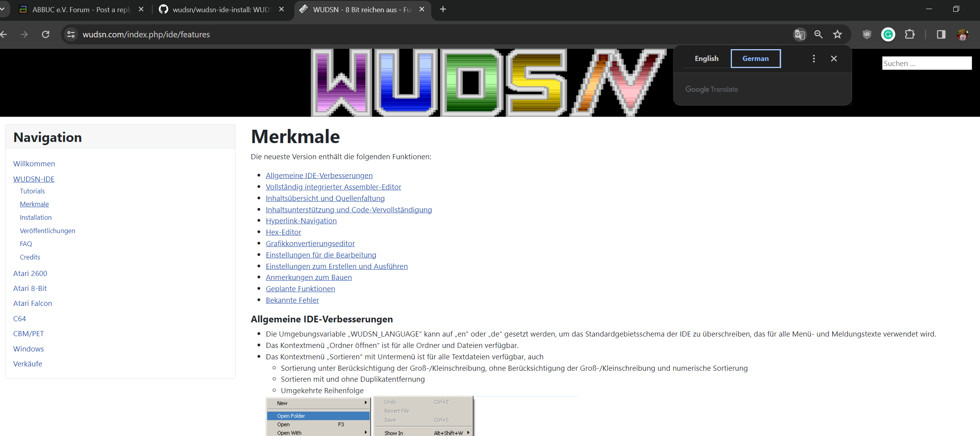
Task: Click the Google Translate icon in address bar
Action: coord(799,35)
